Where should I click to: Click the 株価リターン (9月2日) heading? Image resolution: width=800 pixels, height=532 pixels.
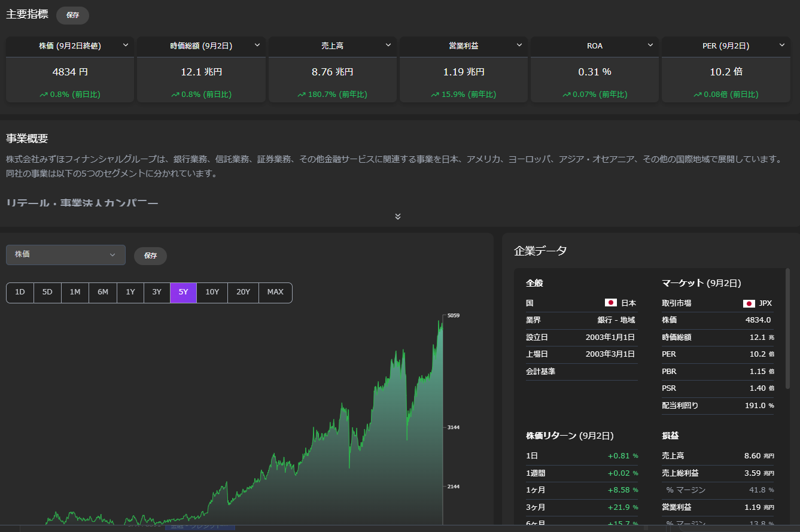[x=570, y=436]
